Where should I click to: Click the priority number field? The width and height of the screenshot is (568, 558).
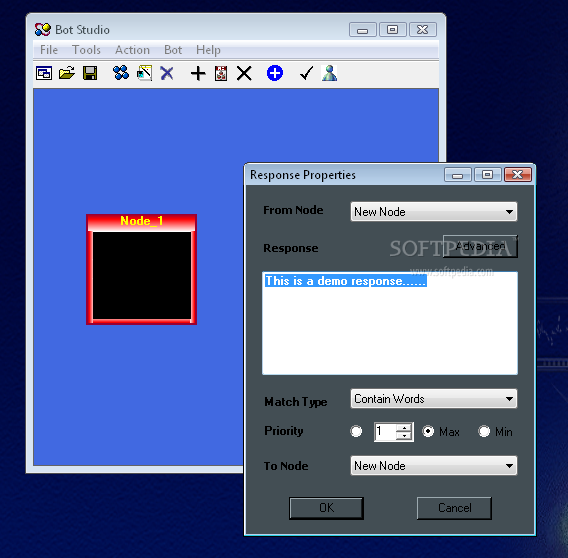pyautogui.click(x=385, y=432)
